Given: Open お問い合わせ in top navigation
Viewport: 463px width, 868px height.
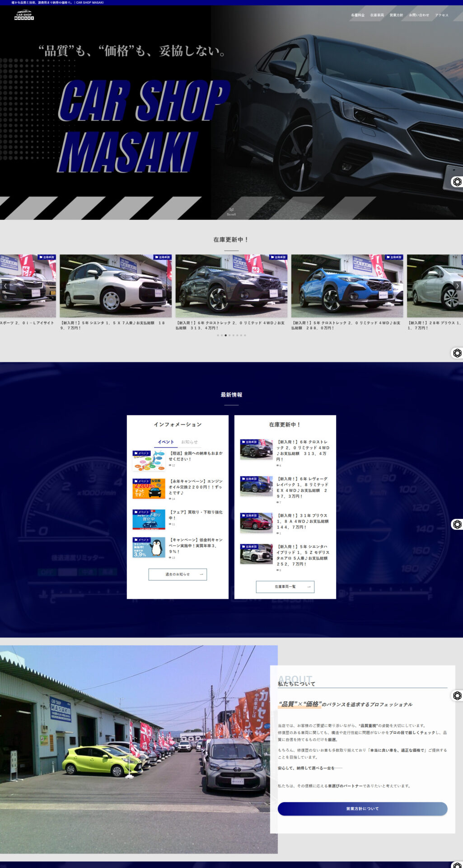Looking at the screenshot, I should (x=419, y=15).
